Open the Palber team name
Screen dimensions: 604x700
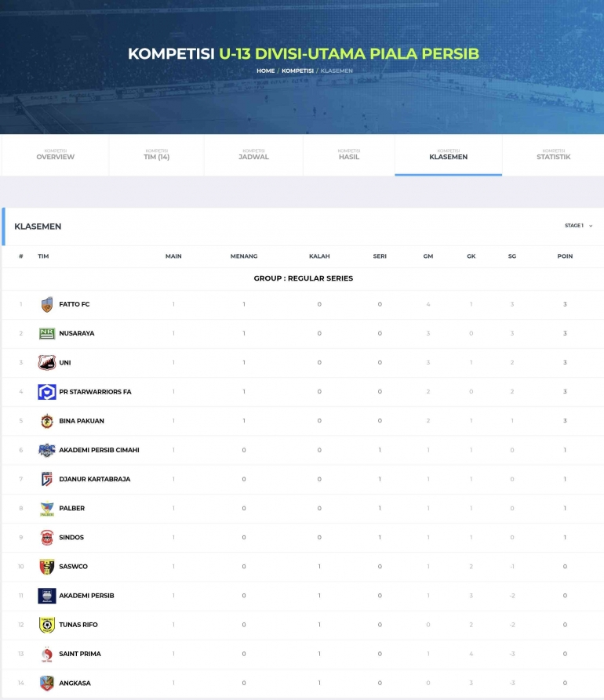tap(71, 509)
